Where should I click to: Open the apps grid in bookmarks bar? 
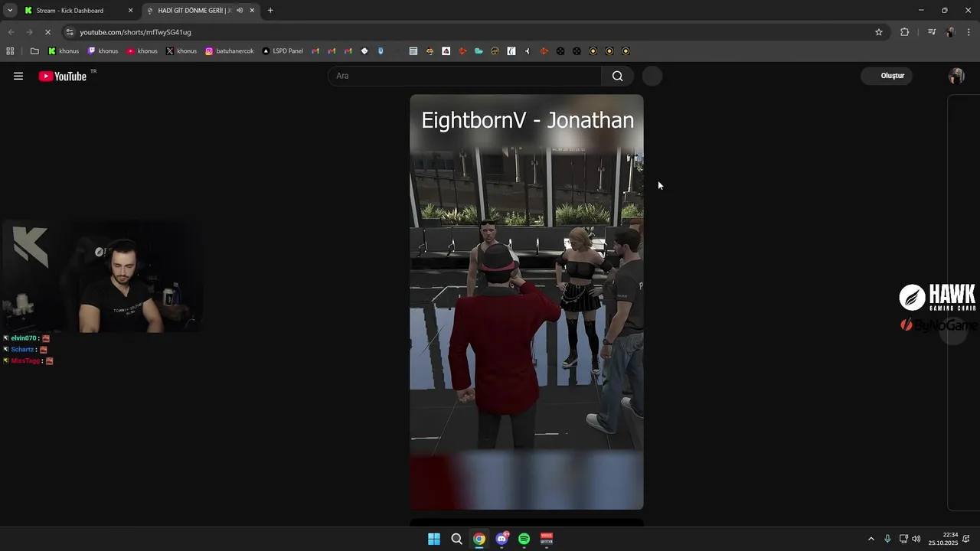click(x=10, y=51)
